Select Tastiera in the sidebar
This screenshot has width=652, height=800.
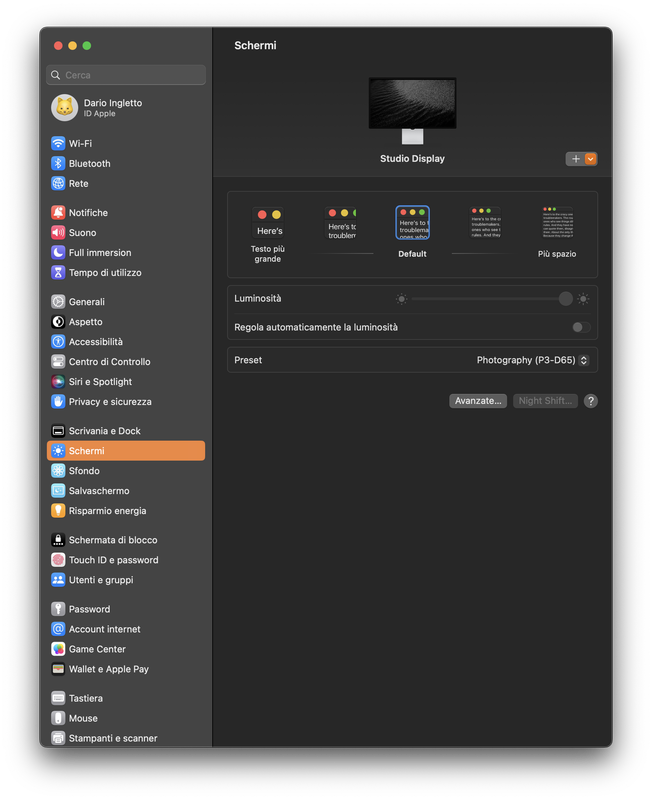coord(126,698)
